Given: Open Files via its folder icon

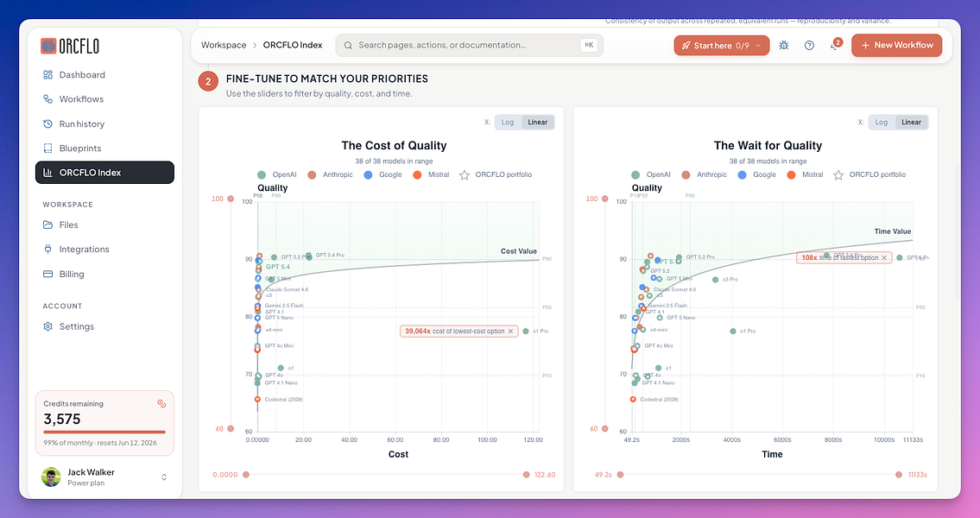Looking at the screenshot, I should pos(47,225).
